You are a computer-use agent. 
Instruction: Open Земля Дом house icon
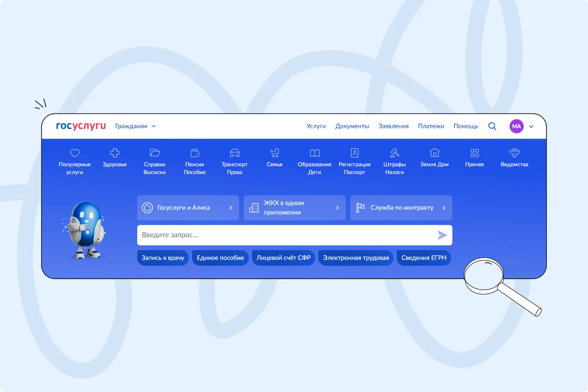(x=435, y=152)
